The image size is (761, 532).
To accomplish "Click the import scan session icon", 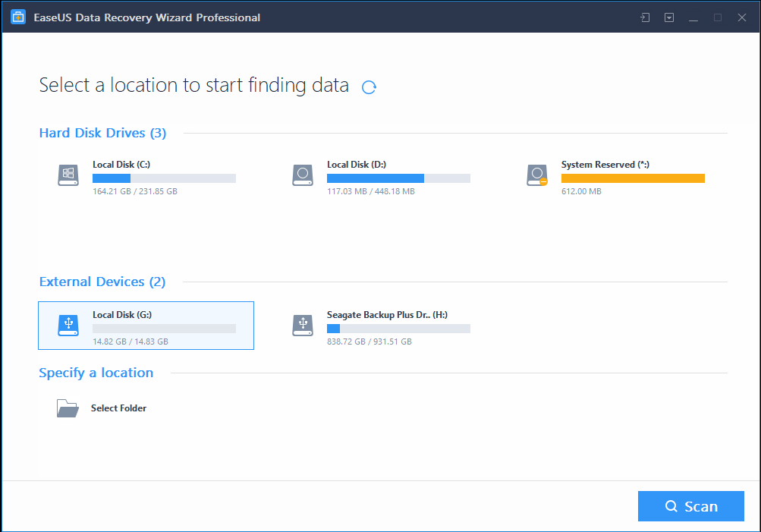I will click(645, 17).
